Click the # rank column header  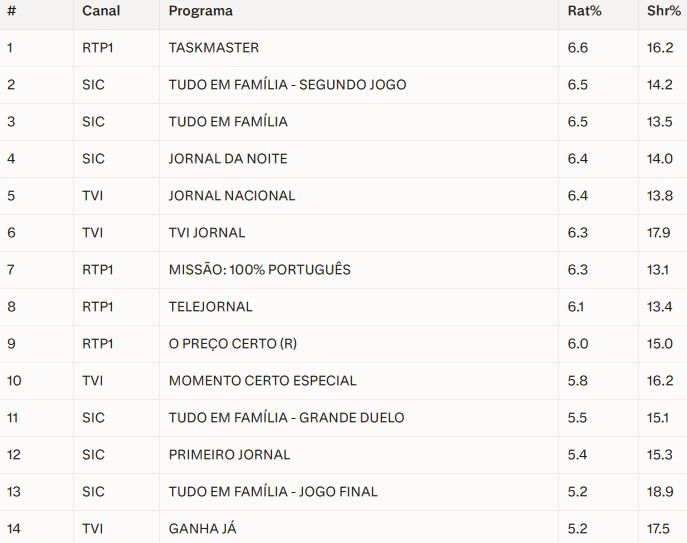(11, 11)
